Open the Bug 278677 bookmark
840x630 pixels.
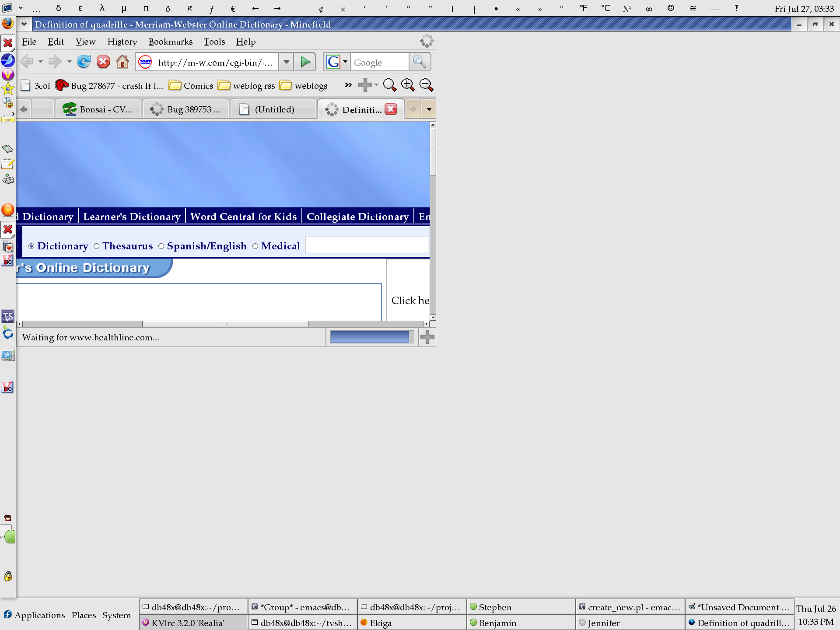(x=109, y=85)
